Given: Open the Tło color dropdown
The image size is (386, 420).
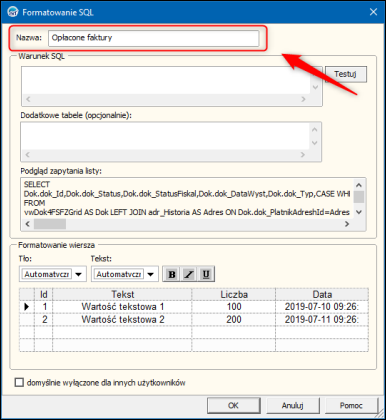Looking at the screenshot, I should [x=79, y=274].
